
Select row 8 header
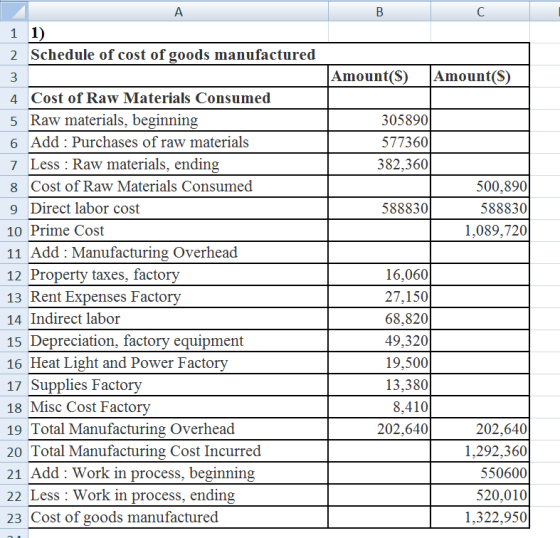(x=14, y=186)
